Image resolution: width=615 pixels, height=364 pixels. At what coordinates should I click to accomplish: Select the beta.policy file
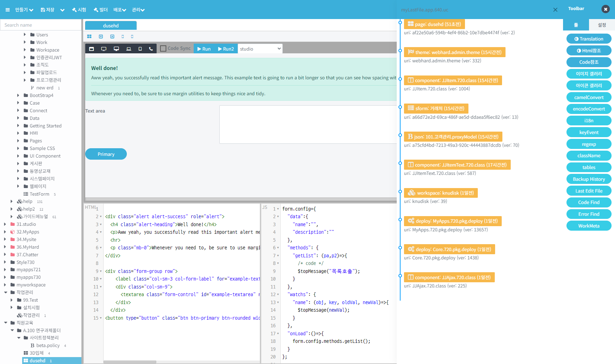coord(48,345)
